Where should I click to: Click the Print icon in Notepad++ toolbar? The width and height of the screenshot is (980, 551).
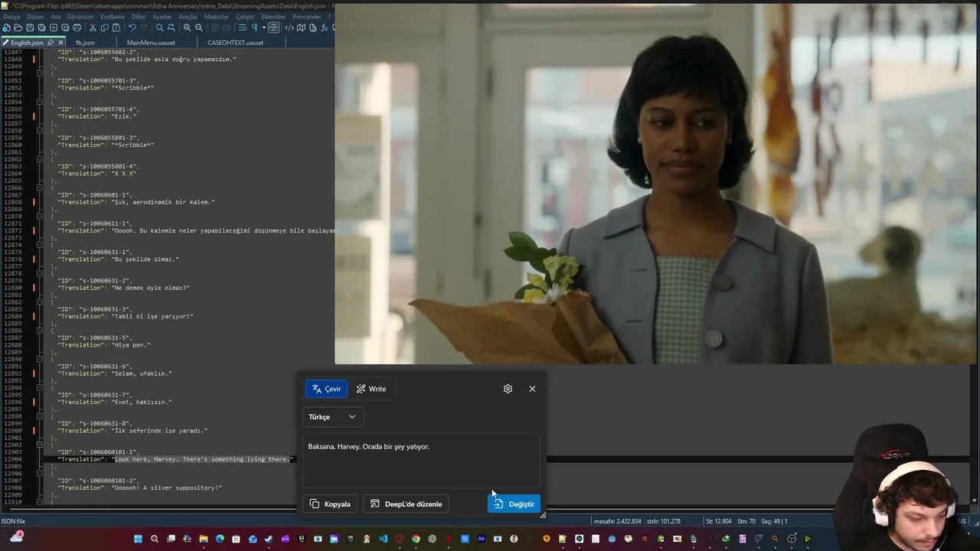[x=77, y=28]
